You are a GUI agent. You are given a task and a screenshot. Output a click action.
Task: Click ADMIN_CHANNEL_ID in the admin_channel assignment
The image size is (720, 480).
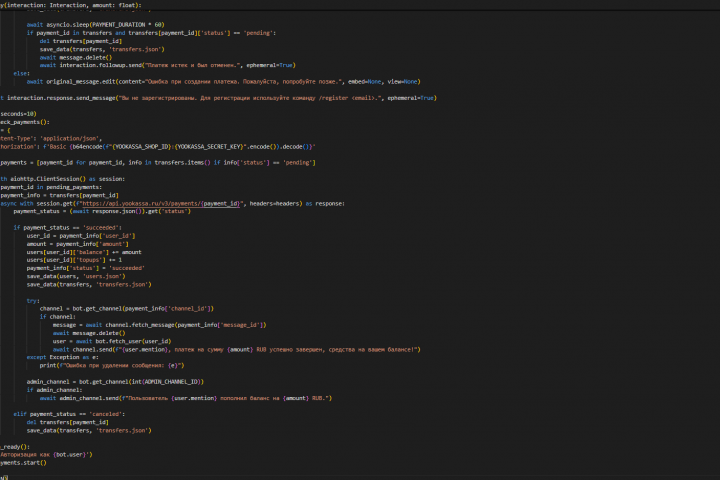[173, 382]
